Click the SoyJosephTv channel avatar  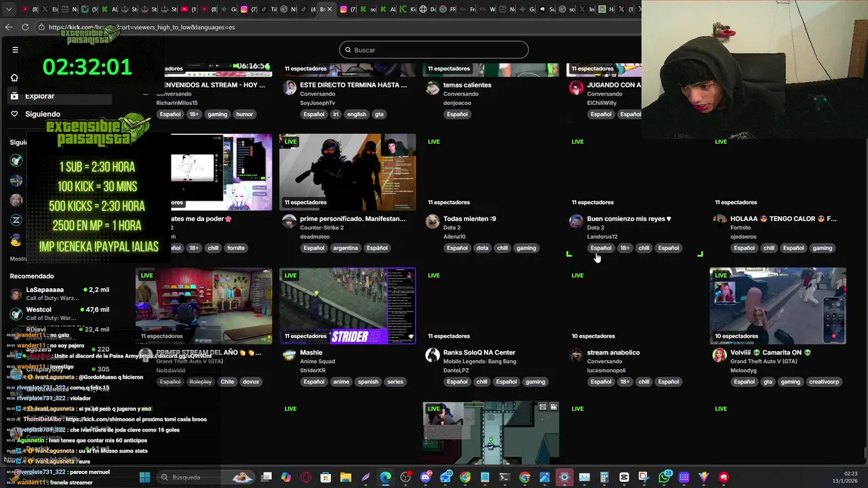290,87
